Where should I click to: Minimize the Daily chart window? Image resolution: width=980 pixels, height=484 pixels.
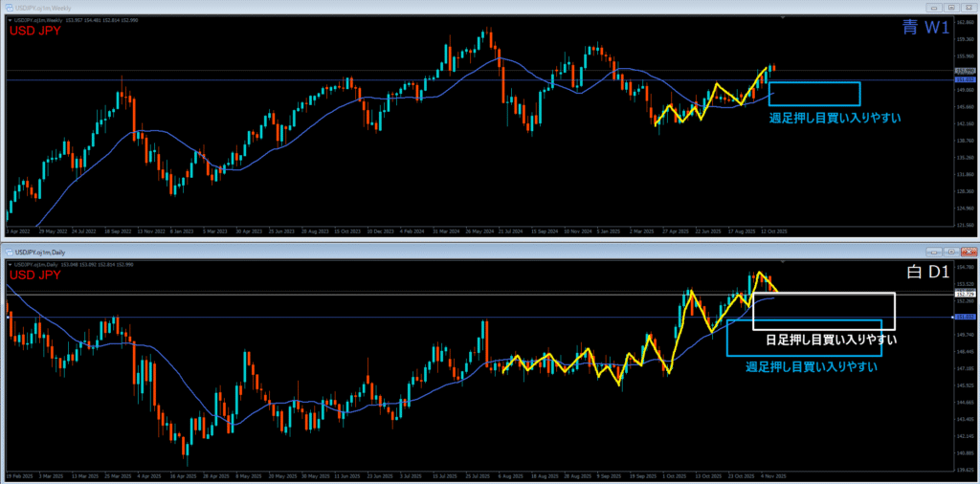click(936, 250)
